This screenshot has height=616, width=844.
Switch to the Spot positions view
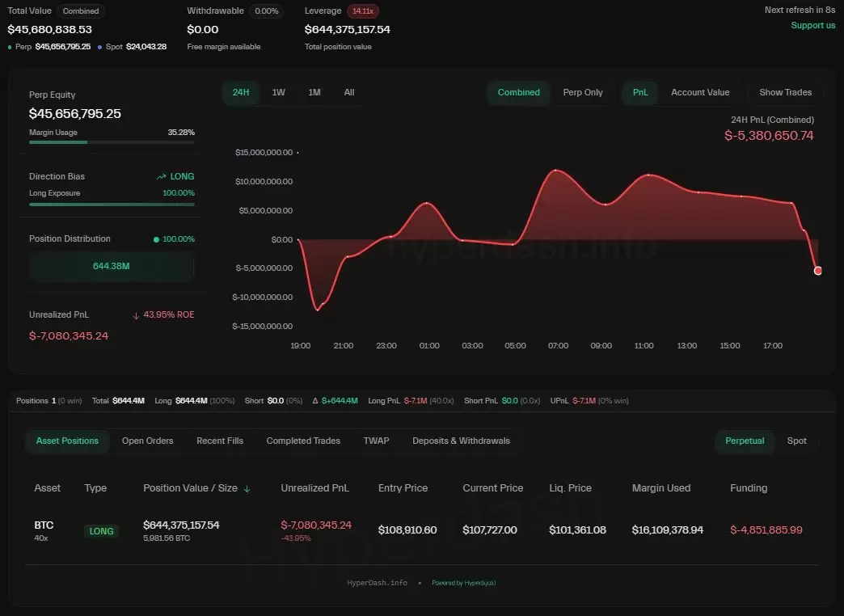tap(796, 441)
